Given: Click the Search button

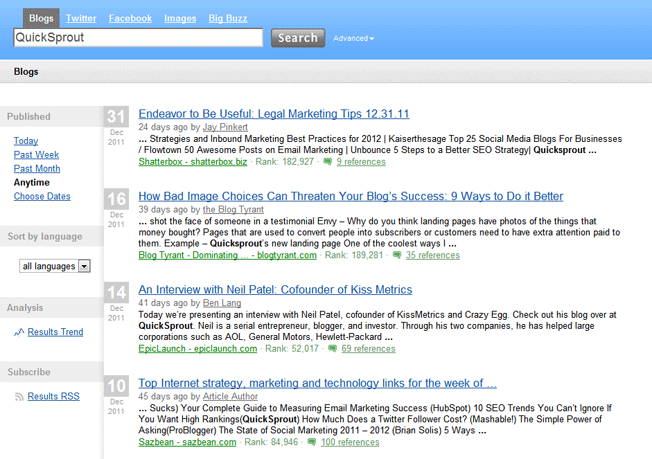Looking at the screenshot, I should tap(298, 38).
